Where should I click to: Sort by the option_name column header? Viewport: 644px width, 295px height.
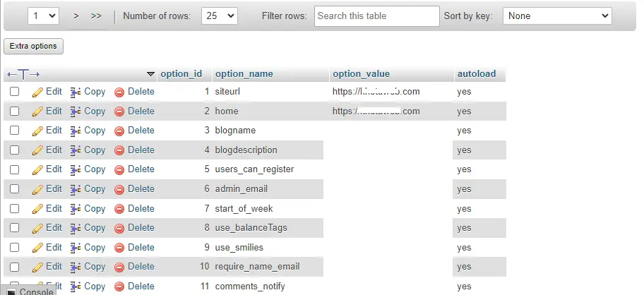[x=244, y=73]
